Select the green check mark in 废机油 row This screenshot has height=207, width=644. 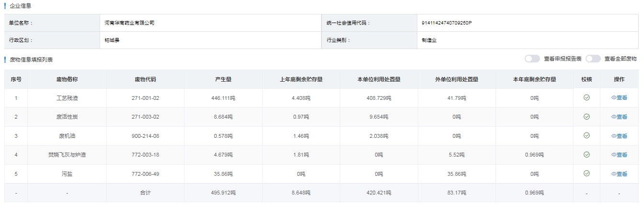tap(586, 135)
